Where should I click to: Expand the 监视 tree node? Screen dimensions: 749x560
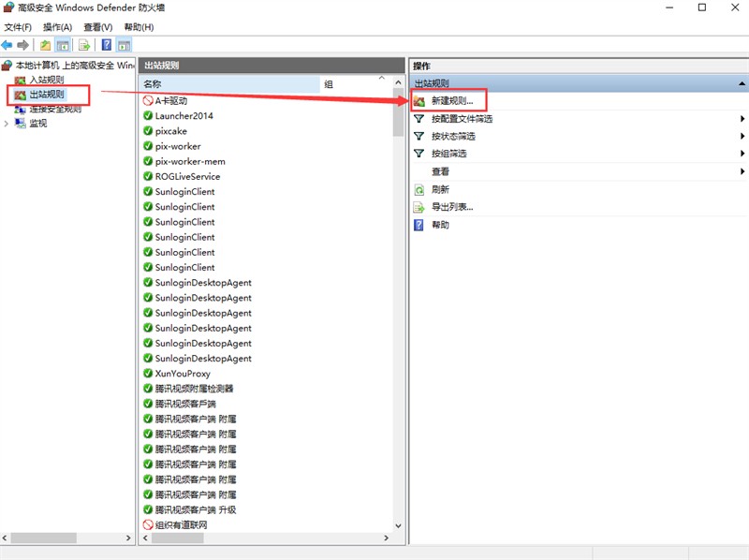pyautogui.click(x=7, y=124)
